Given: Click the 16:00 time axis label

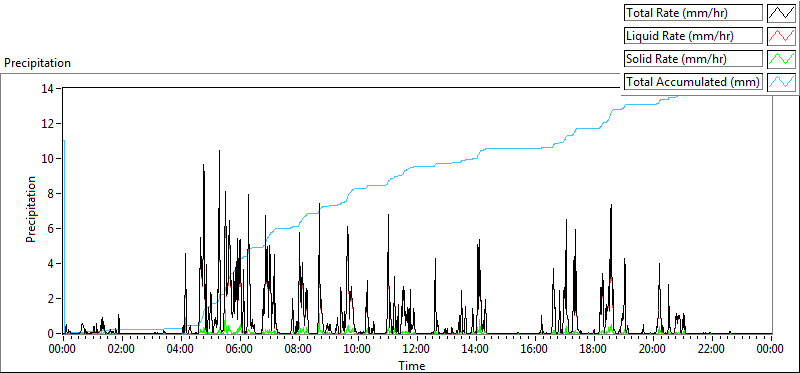Looking at the screenshot, I should (x=535, y=349).
